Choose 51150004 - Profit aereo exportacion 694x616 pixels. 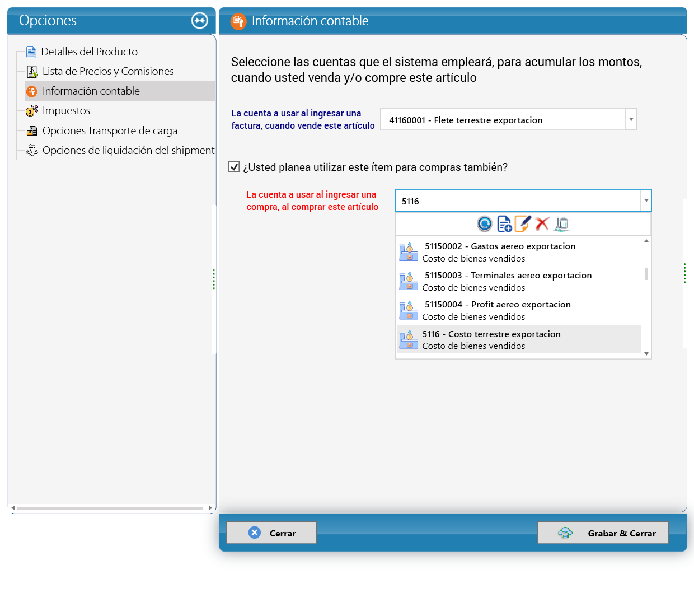(x=519, y=310)
